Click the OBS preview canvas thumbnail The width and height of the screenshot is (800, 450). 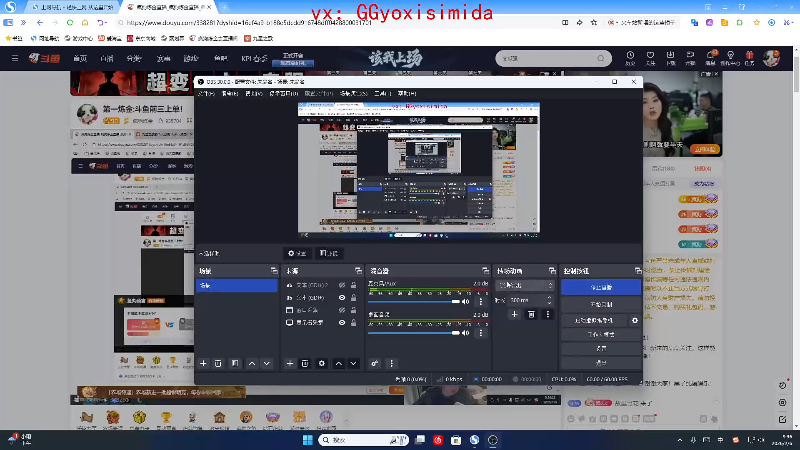419,170
